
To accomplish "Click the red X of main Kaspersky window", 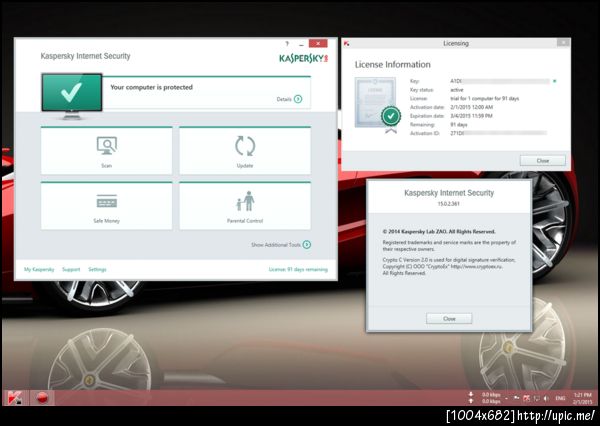I will [x=318, y=43].
